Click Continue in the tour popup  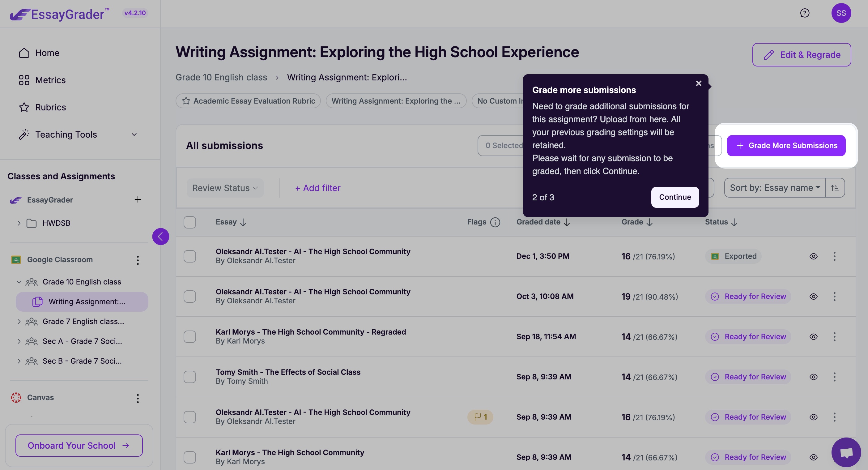(674, 197)
